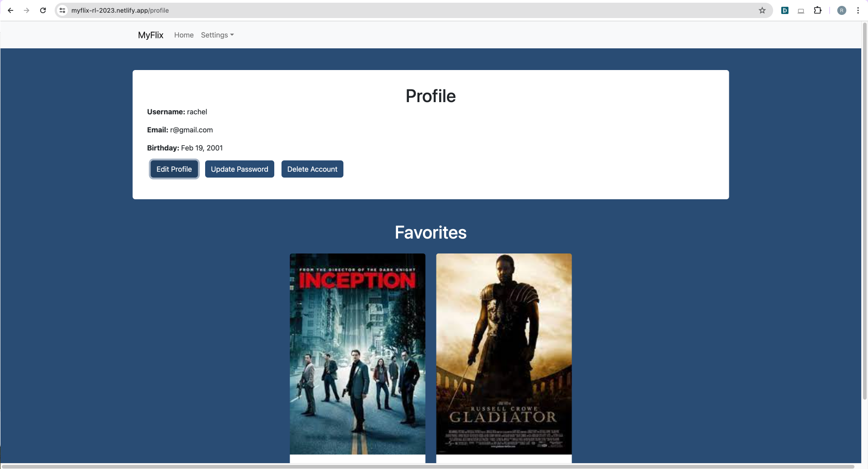
Task: Reload the page with the refresh icon
Action: coord(43,10)
